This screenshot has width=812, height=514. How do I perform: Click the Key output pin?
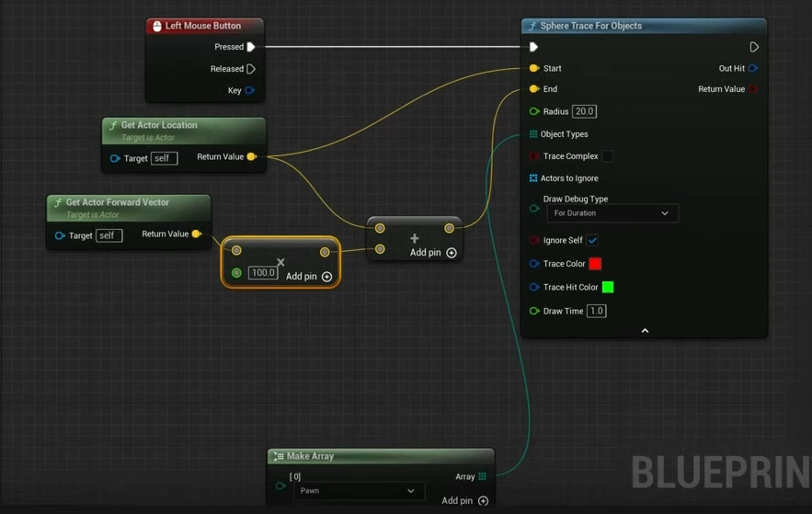pos(249,90)
